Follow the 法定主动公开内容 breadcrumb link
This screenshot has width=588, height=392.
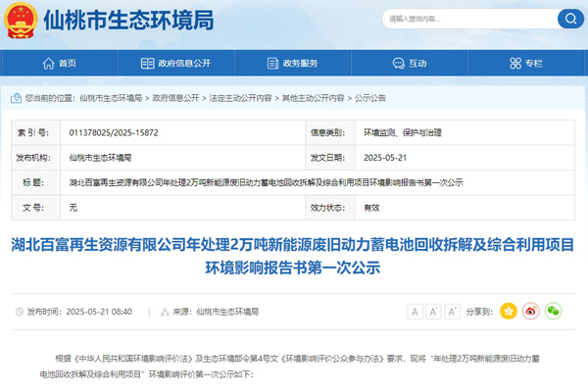point(240,98)
